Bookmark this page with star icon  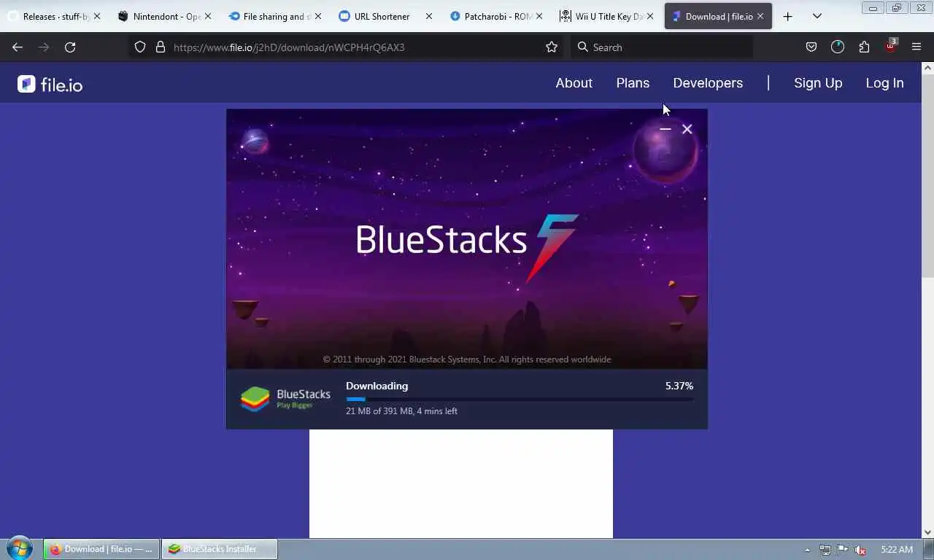(552, 47)
